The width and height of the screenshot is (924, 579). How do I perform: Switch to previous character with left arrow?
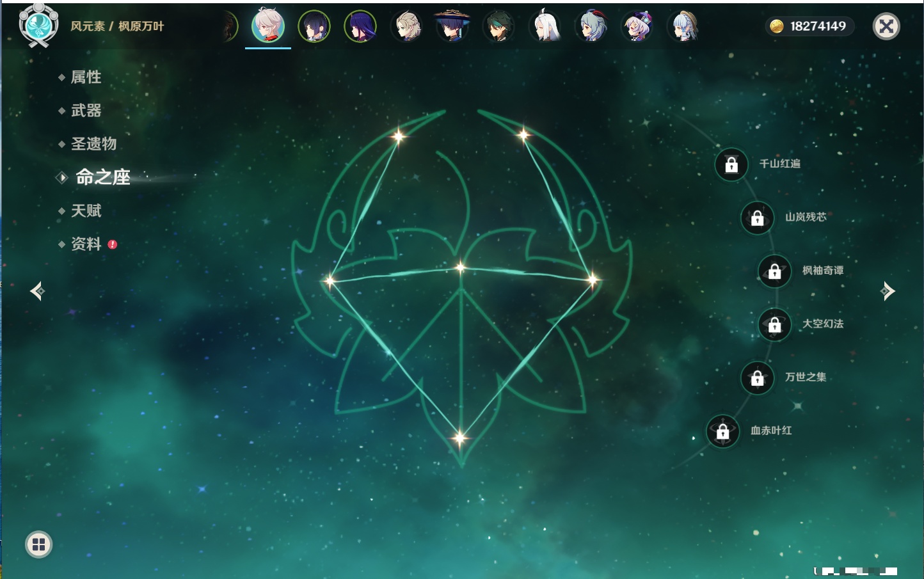pyautogui.click(x=37, y=291)
